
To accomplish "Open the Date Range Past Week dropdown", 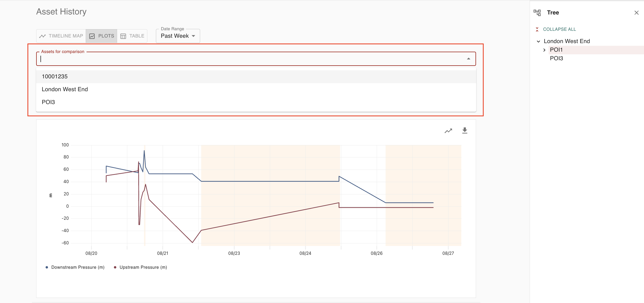I will [x=178, y=36].
